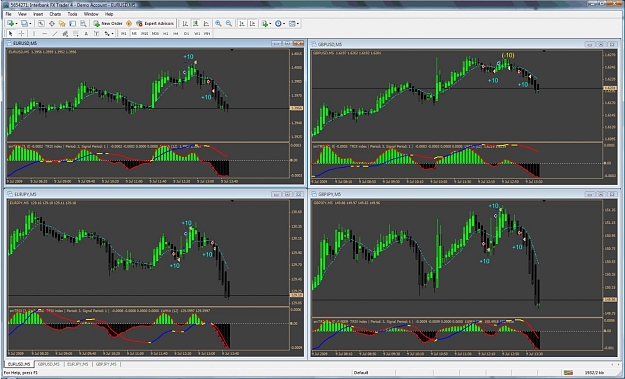Select the Horizontal Line drawing tool

click(x=44, y=33)
